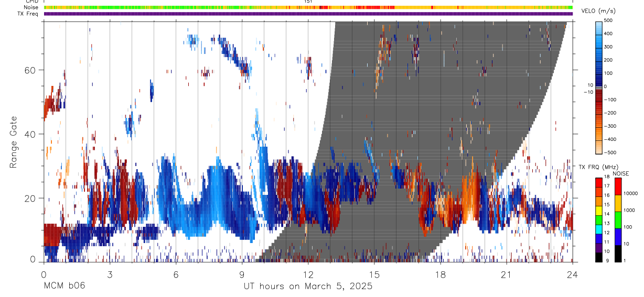Click the x-axis "21" hour tick label
Screen dimensions: 644x297
tap(506, 274)
